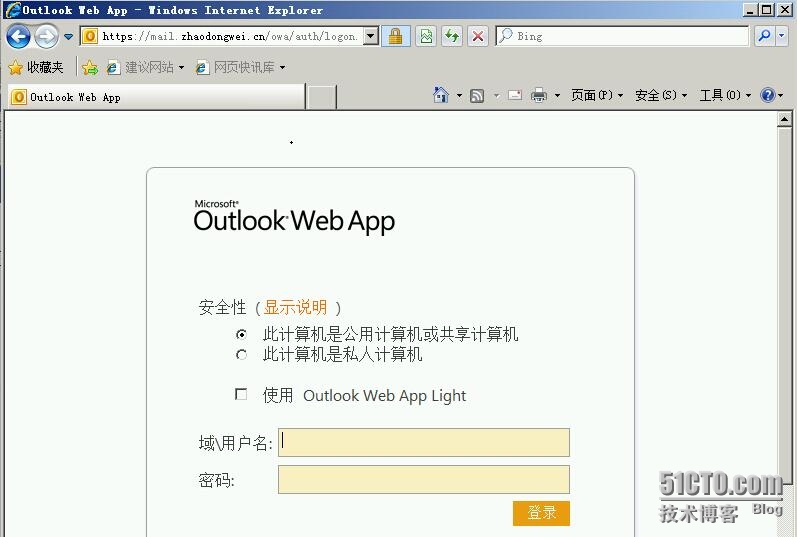
Task: Click the Home page icon
Action: point(441,95)
